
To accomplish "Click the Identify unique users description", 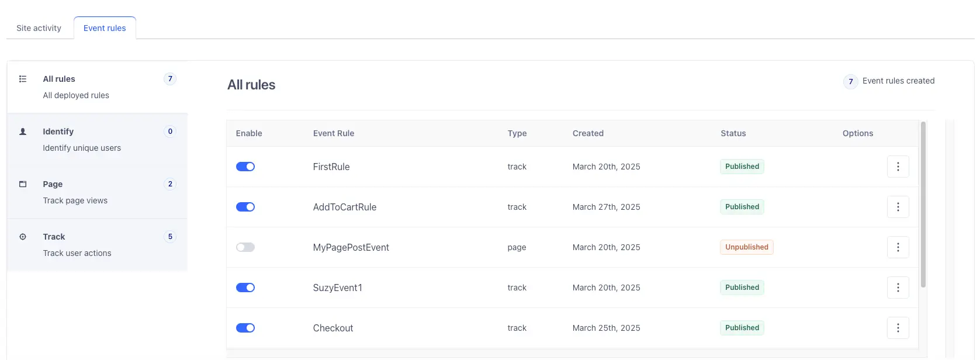I will (82, 148).
